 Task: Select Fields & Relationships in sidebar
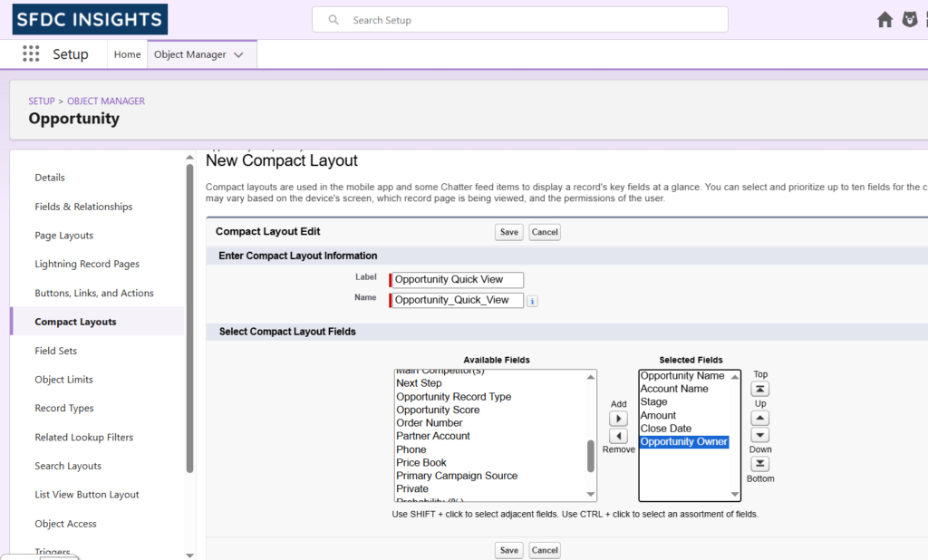pos(83,207)
